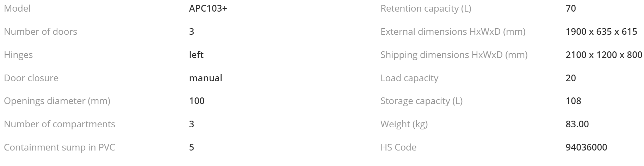Click the Hinges value left
This screenshot has width=644, height=166.
pos(196,55)
